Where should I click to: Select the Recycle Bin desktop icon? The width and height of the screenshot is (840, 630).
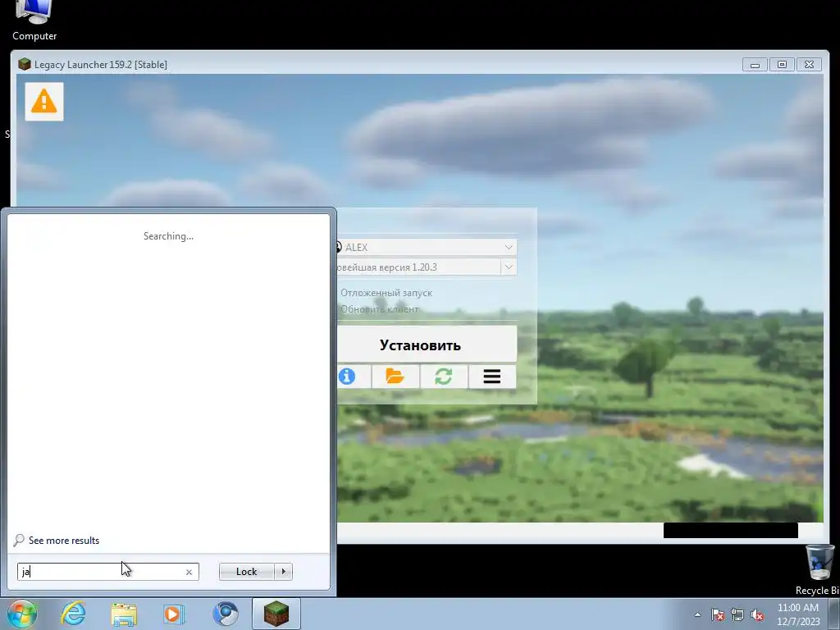coord(819,570)
